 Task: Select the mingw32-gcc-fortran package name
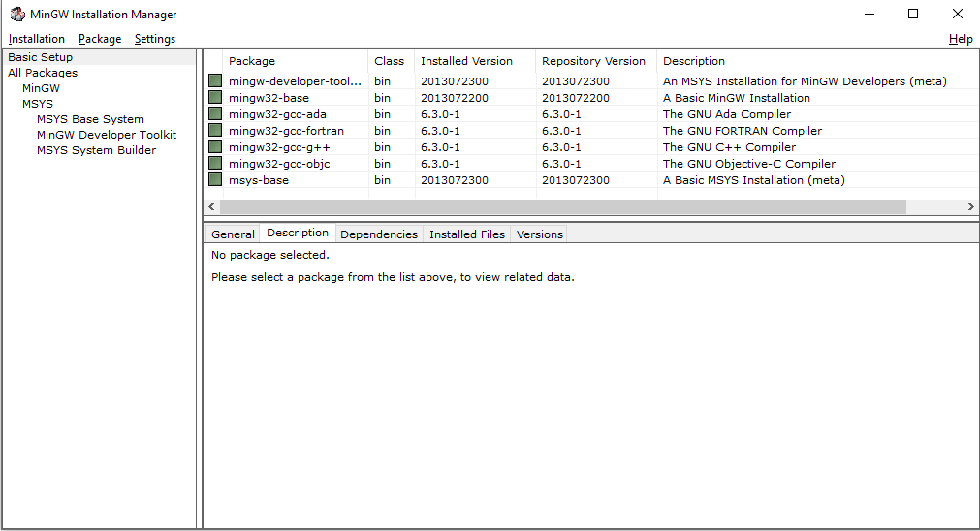click(286, 131)
